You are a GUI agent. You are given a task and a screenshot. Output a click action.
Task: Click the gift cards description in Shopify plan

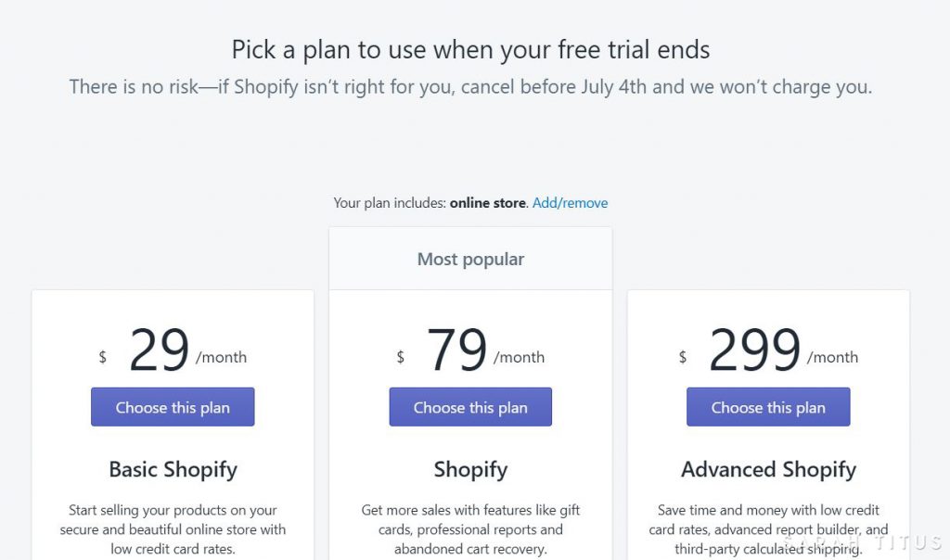[470, 529]
